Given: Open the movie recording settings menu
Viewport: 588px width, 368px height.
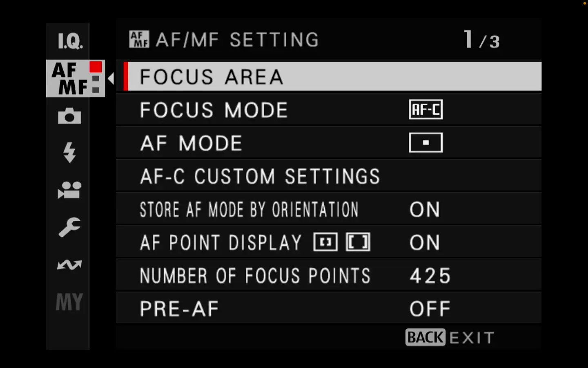Looking at the screenshot, I should (69, 190).
